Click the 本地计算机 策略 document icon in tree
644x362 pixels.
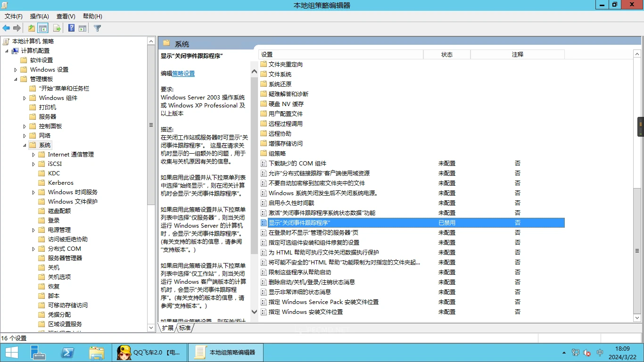6,41
